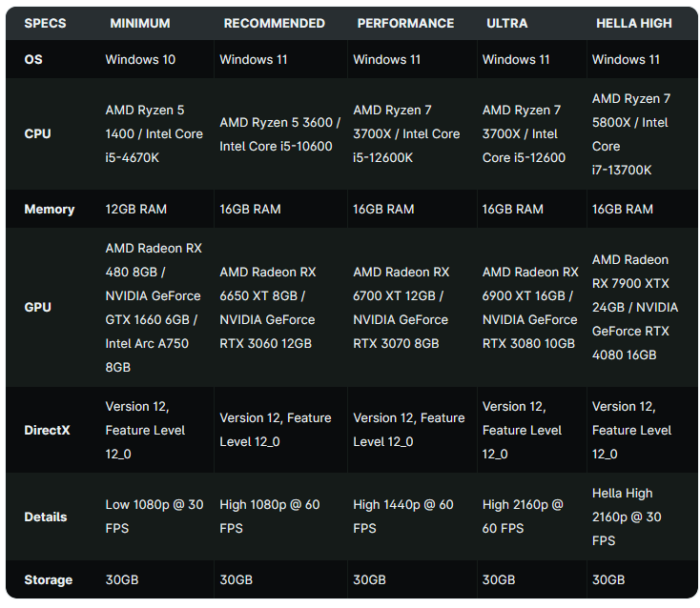This screenshot has height=608, width=700.
Task: Click the DirectX cell in the Minimum column
Action: point(145,430)
